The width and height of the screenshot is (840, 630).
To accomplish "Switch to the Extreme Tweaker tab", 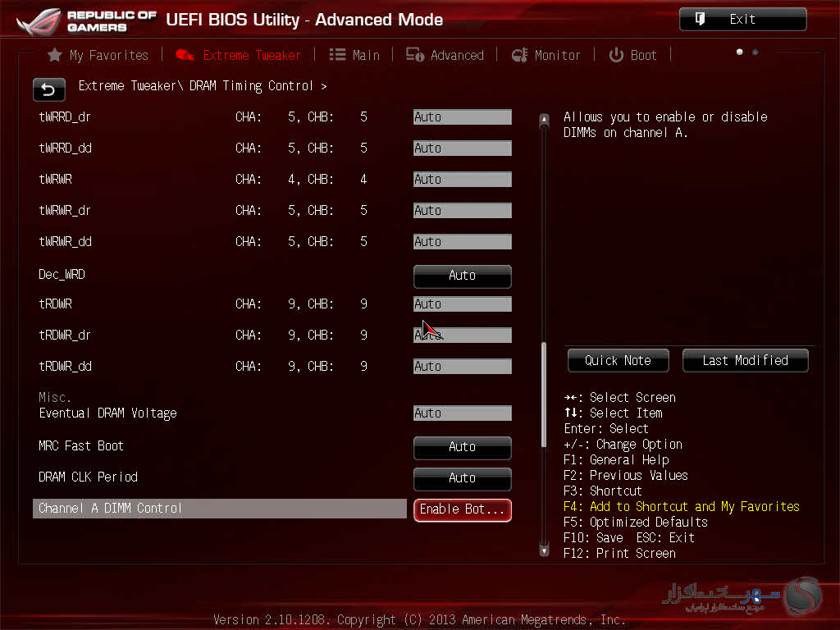I will click(239, 55).
